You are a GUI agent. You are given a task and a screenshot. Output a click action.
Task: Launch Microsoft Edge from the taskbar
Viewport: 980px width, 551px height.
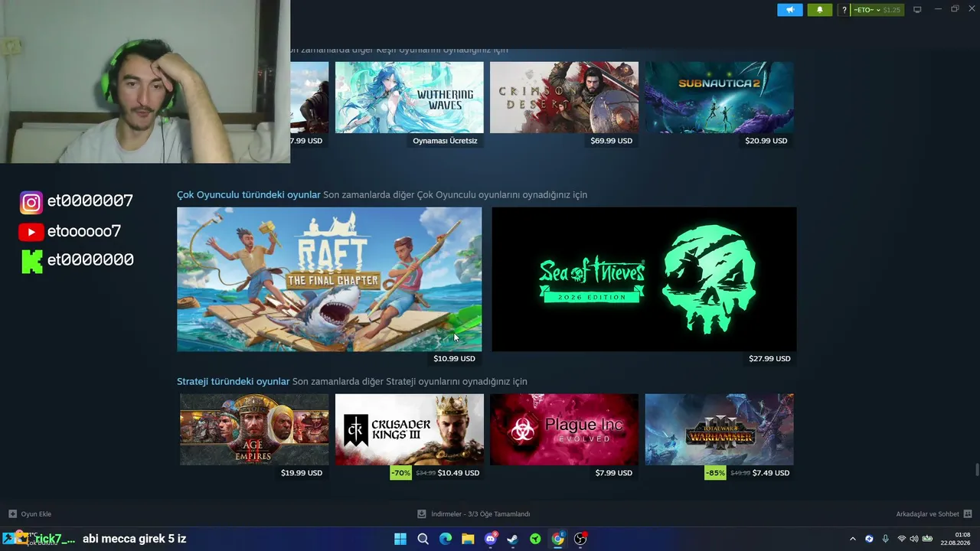coord(446,539)
